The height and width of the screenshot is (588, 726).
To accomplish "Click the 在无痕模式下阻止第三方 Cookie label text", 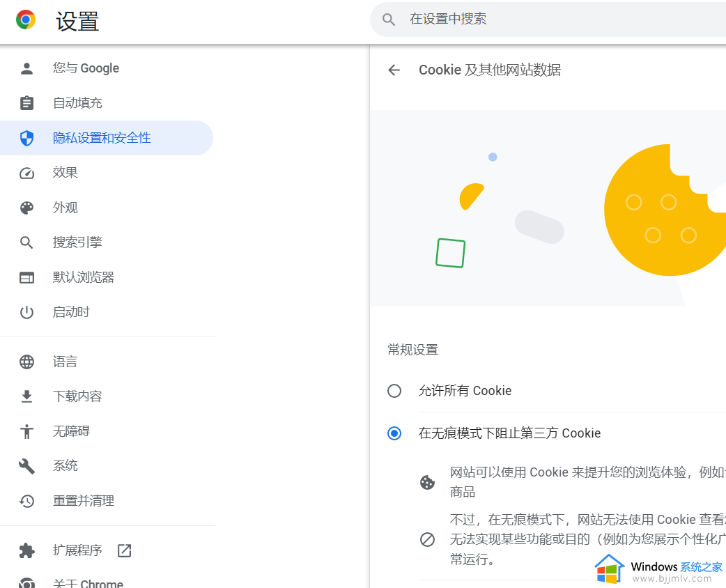I will [509, 433].
